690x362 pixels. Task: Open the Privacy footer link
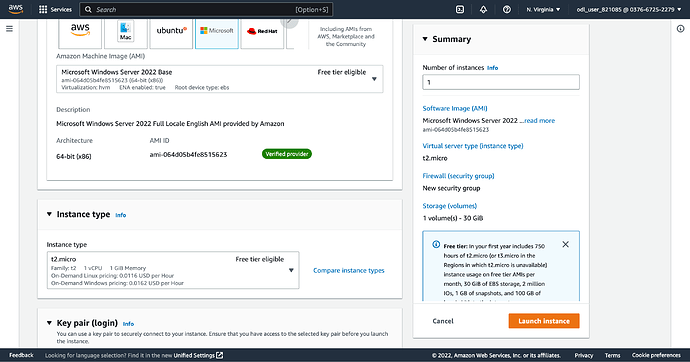click(584, 355)
